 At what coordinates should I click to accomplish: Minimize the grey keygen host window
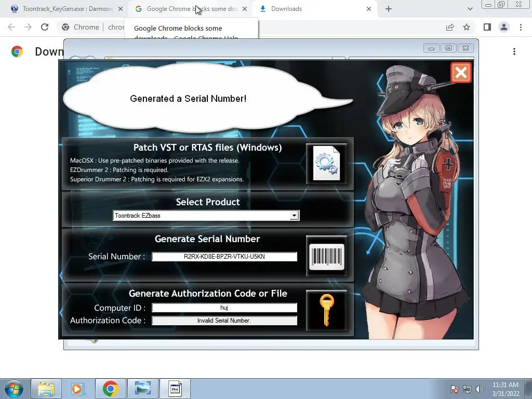[431, 48]
